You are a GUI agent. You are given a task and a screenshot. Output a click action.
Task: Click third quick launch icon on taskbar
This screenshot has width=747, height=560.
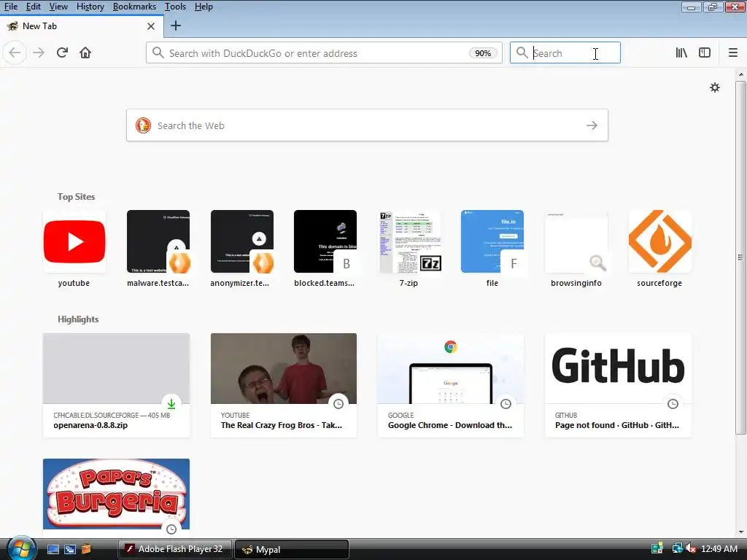point(86,549)
